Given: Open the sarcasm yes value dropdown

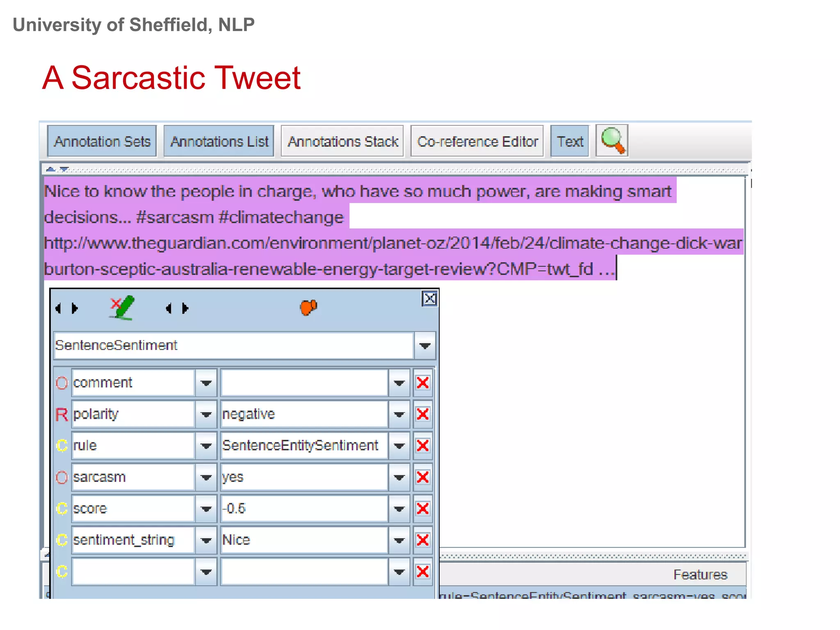Looking at the screenshot, I should coord(399,477).
